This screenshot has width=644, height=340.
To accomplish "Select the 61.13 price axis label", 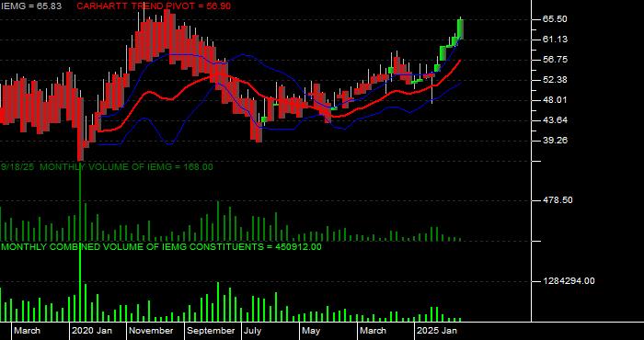I will click(x=556, y=40).
